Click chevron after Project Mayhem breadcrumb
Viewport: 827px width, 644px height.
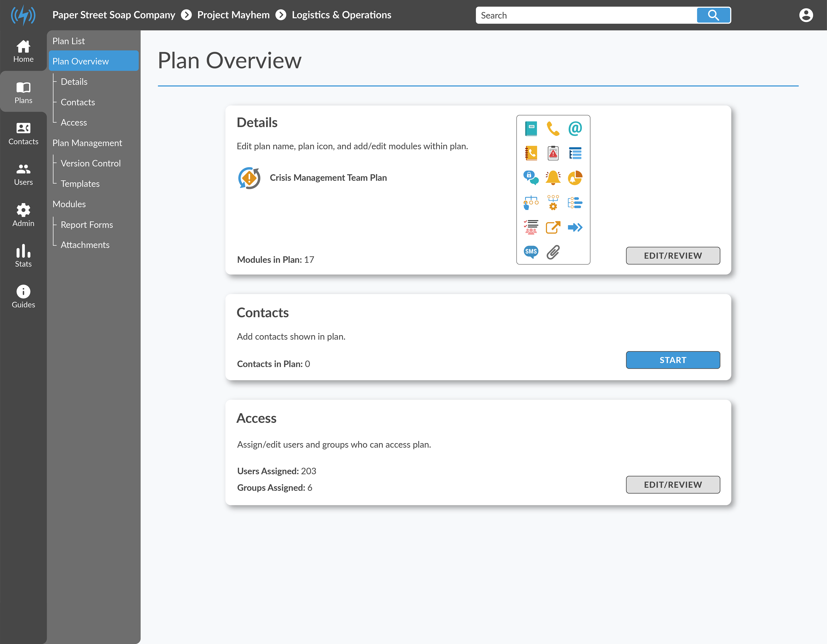coord(281,15)
